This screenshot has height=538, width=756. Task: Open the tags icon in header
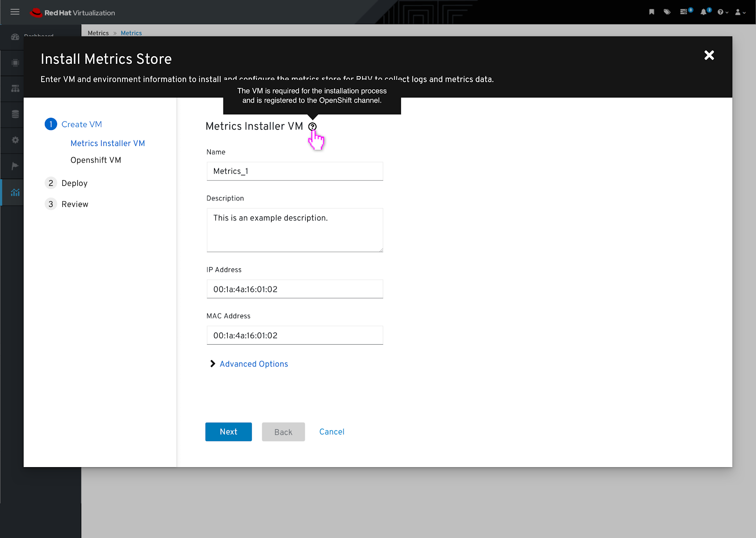[x=667, y=12]
